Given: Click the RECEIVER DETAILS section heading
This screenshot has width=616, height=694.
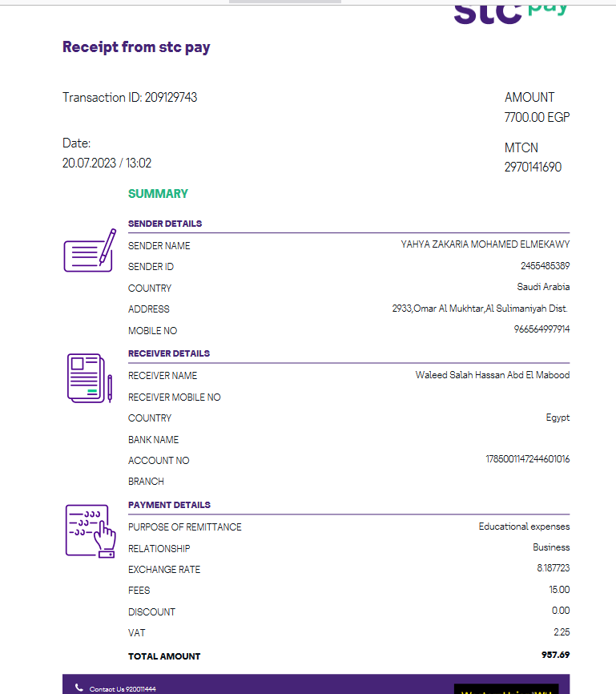Looking at the screenshot, I should click(169, 353).
